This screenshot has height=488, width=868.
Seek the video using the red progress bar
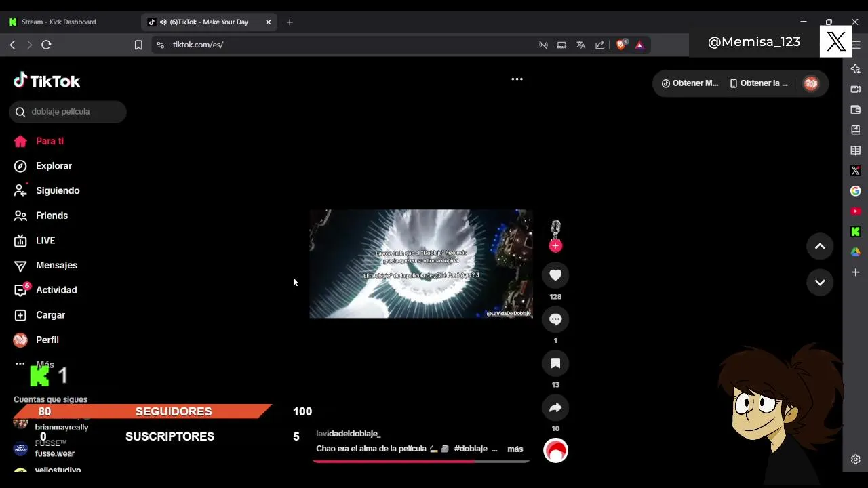[420, 462]
